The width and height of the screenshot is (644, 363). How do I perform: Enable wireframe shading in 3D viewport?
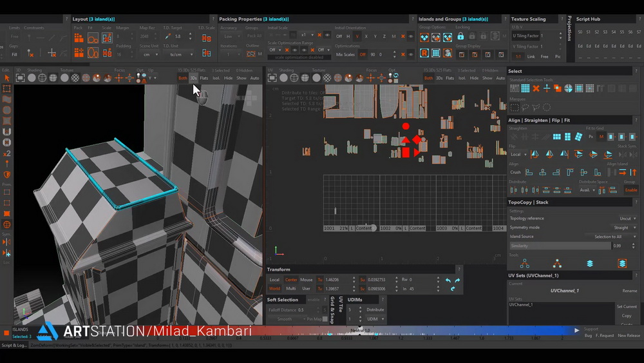pyautogui.click(x=43, y=78)
